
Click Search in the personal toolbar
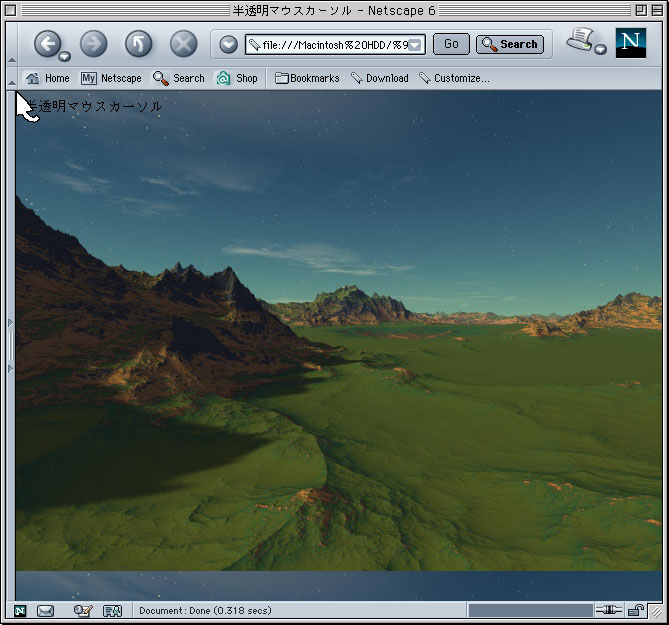(x=178, y=78)
